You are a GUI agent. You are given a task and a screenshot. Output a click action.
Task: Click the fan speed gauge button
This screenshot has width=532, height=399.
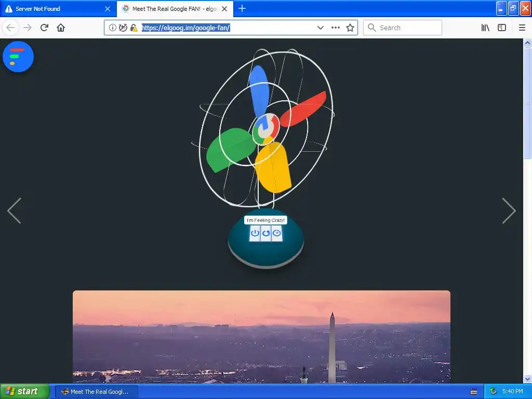[277, 233]
